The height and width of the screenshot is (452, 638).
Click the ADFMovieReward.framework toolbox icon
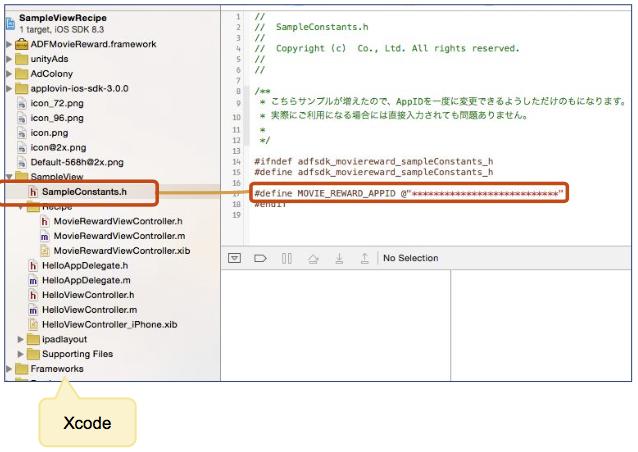[22, 44]
